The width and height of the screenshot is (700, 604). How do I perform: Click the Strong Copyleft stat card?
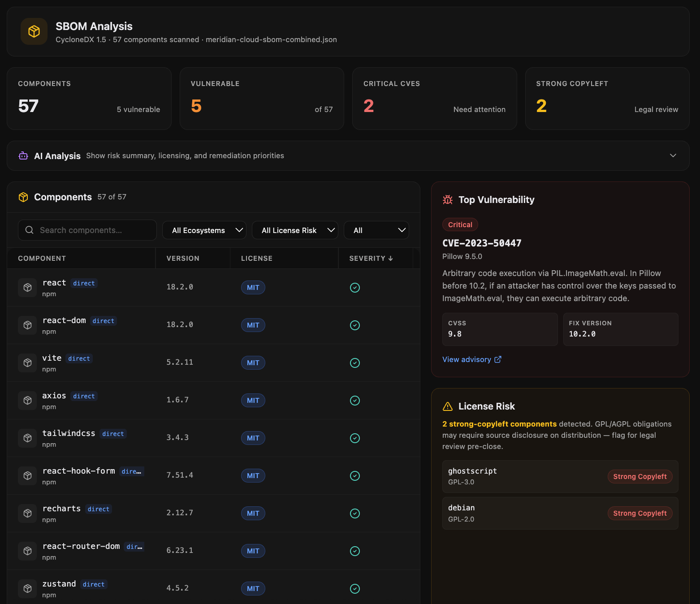pos(607,99)
